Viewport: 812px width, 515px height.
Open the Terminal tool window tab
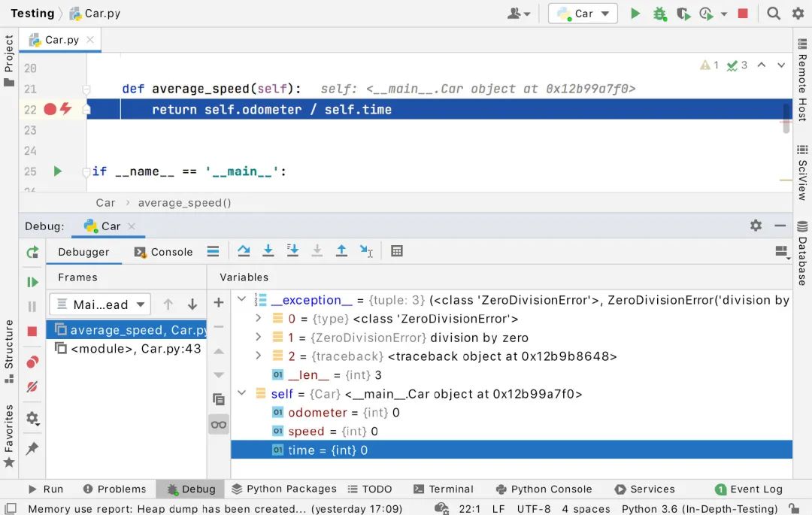[x=443, y=489]
